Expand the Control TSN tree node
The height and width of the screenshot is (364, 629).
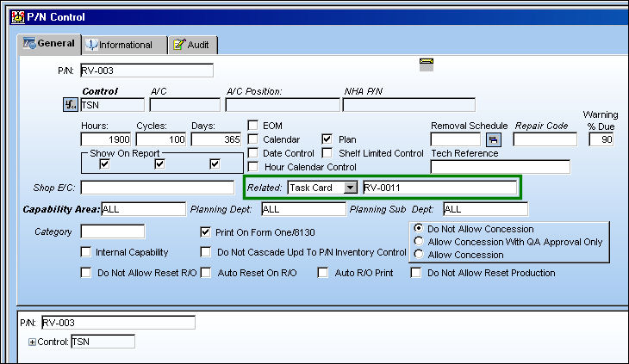coord(32,342)
